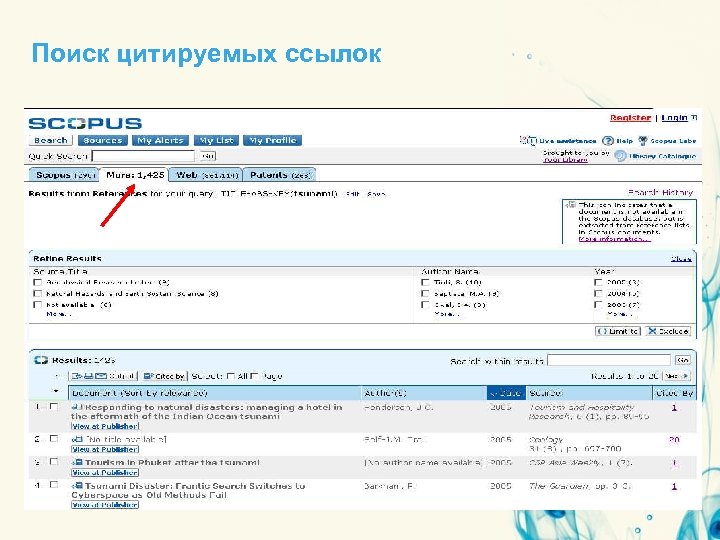The image size is (720, 540).
Task: Select the More: 1,425 tab
Action: click(x=135, y=175)
